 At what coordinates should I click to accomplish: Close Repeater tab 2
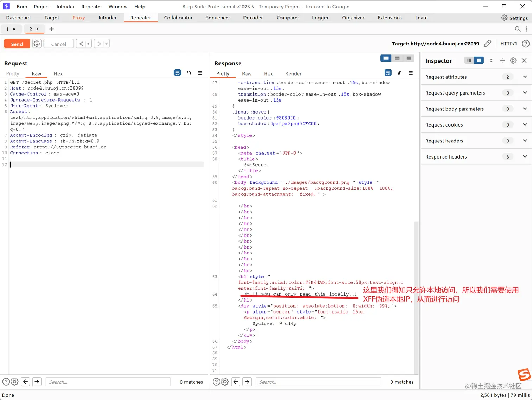(37, 29)
